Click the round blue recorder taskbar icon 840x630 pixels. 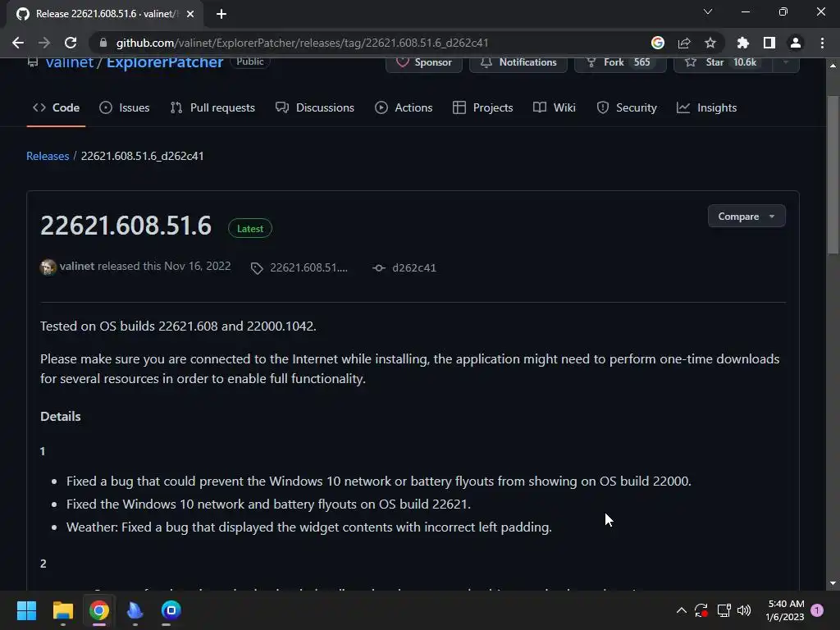point(171,610)
